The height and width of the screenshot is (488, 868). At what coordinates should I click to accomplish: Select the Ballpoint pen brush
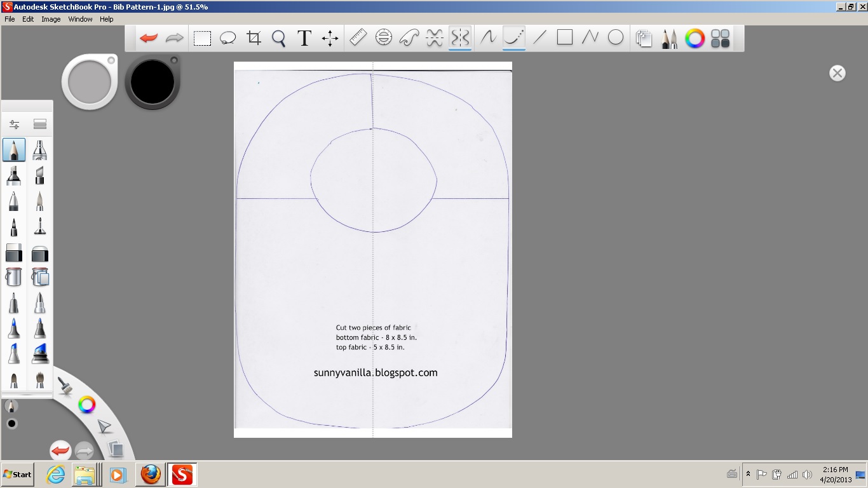(x=14, y=202)
